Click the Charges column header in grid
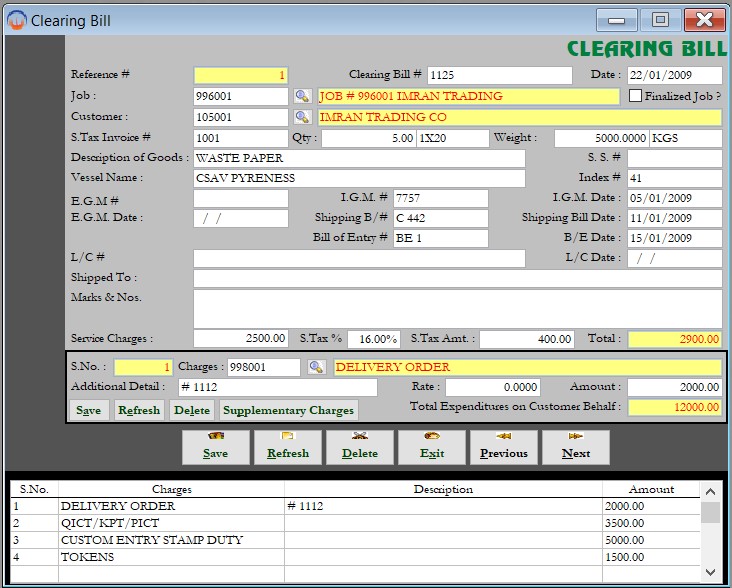This screenshot has width=732, height=588. [171, 490]
